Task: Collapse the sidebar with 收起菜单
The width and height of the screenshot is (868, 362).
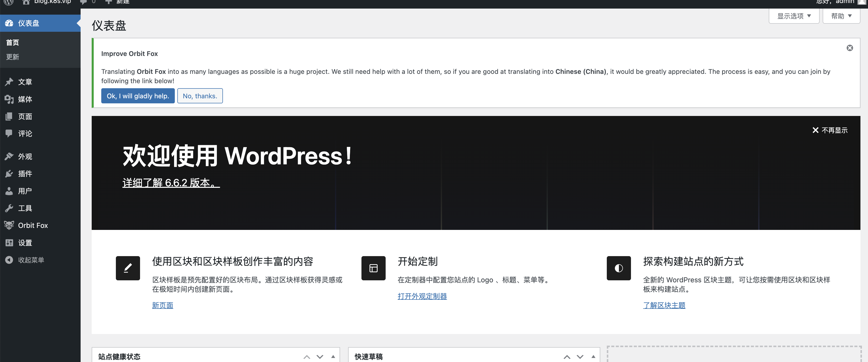Action: (31, 260)
